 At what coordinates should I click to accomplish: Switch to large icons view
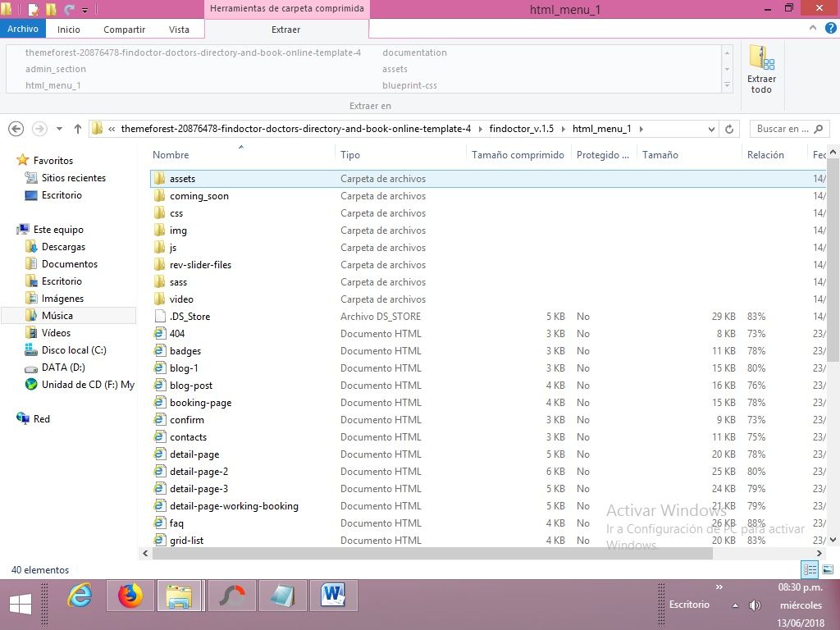pos(828,569)
